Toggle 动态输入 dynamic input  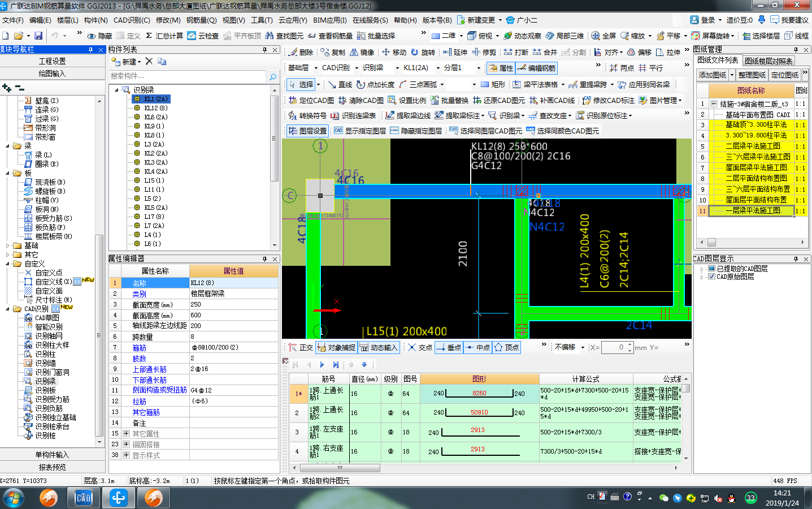point(379,347)
